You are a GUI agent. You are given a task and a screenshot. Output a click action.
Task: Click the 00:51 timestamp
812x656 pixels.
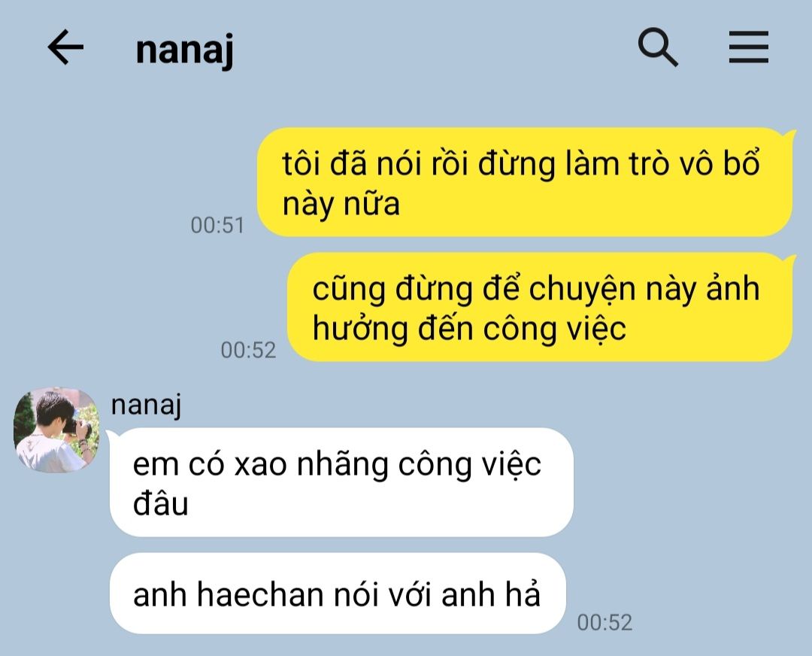(x=217, y=225)
